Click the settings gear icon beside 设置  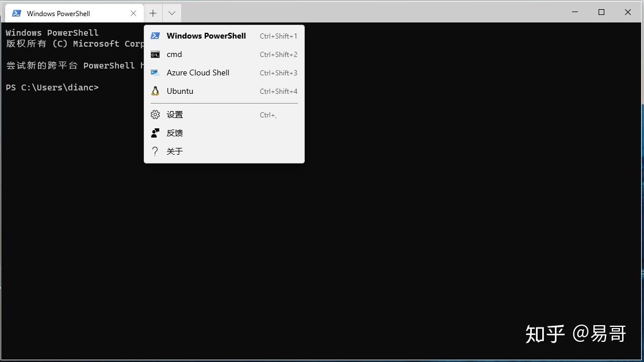155,114
